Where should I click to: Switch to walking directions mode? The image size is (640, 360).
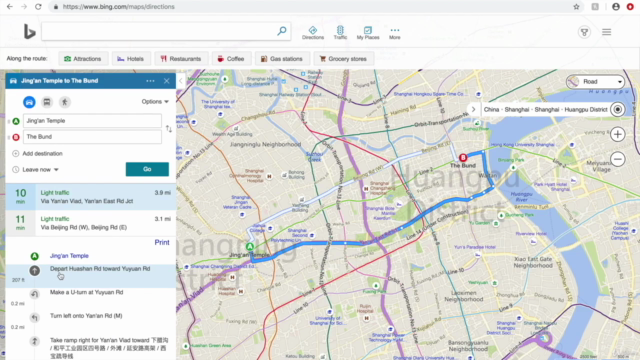64,102
